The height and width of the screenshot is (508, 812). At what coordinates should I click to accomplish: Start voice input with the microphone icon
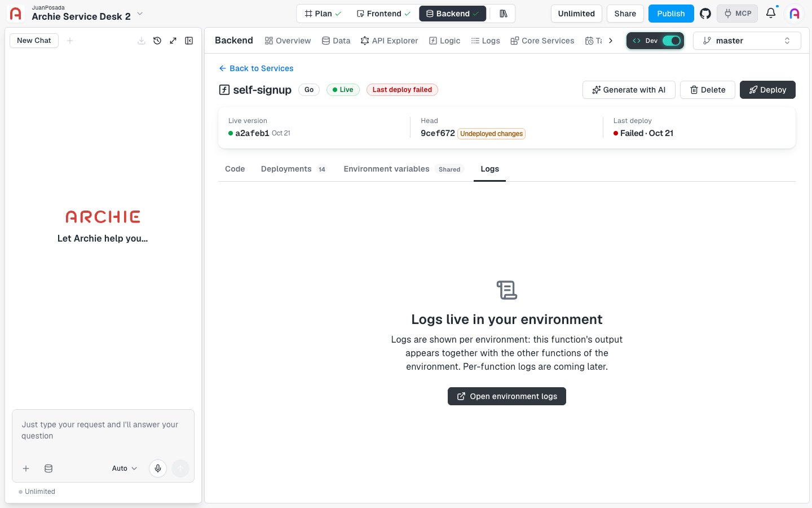coord(158,468)
